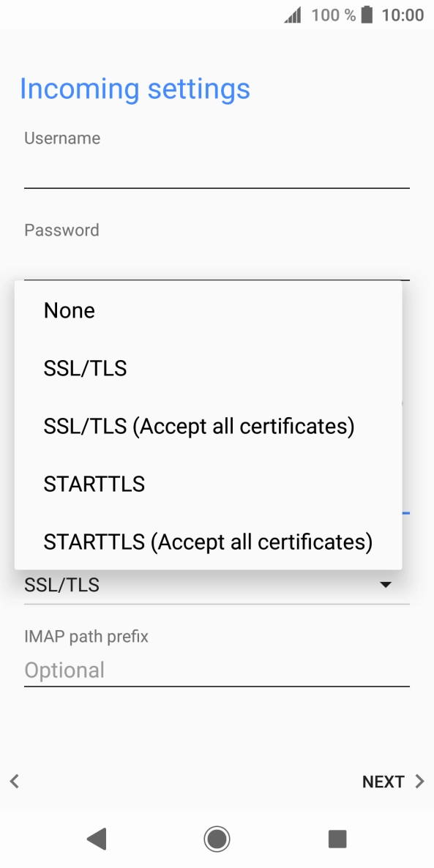Choose STARTTLS security option

click(x=94, y=484)
